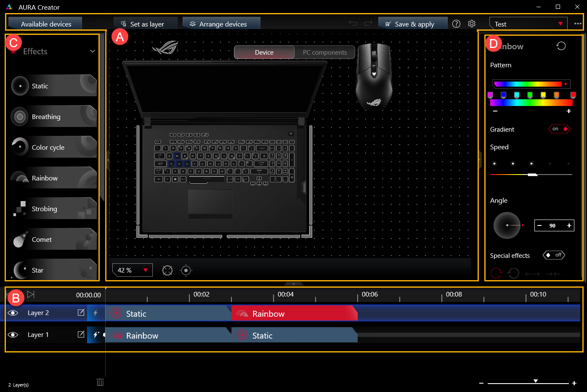Rename Layer 2 with edit icon
Image resolution: width=587 pixels, height=392 pixels.
81,313
